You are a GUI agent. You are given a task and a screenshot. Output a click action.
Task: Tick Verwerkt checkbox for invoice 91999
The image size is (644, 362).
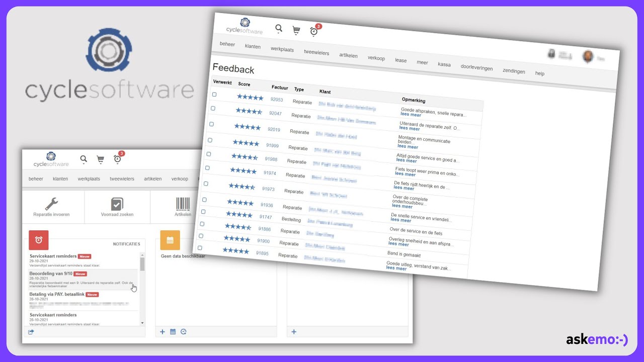210,140
